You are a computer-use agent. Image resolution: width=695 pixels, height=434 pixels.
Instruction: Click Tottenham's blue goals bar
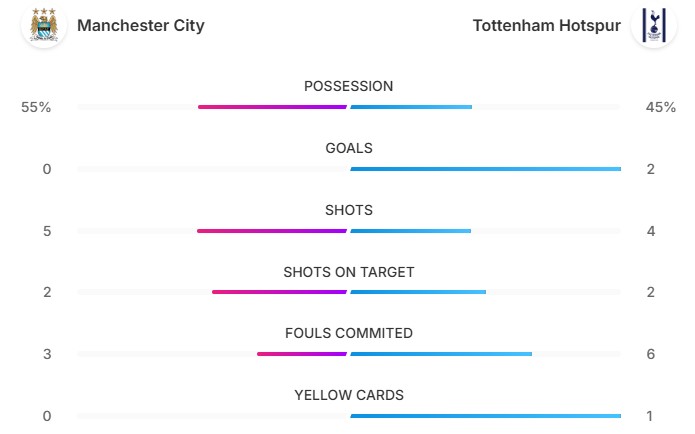coord(485,169)
